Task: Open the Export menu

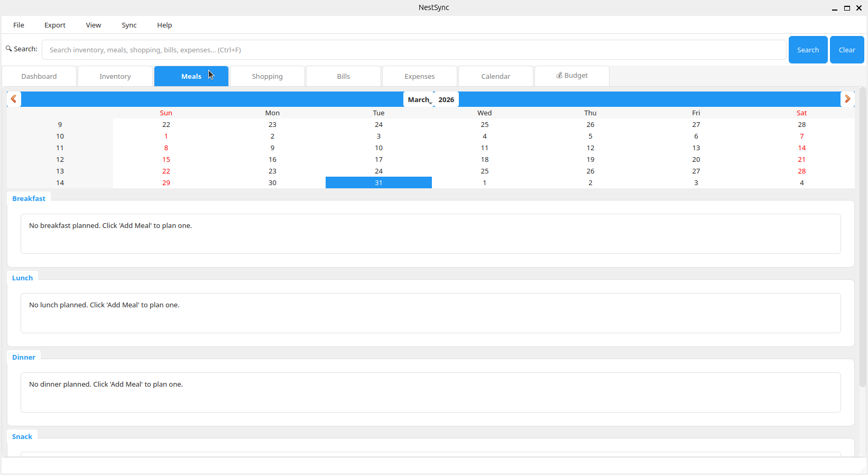Action: [55, 25]
